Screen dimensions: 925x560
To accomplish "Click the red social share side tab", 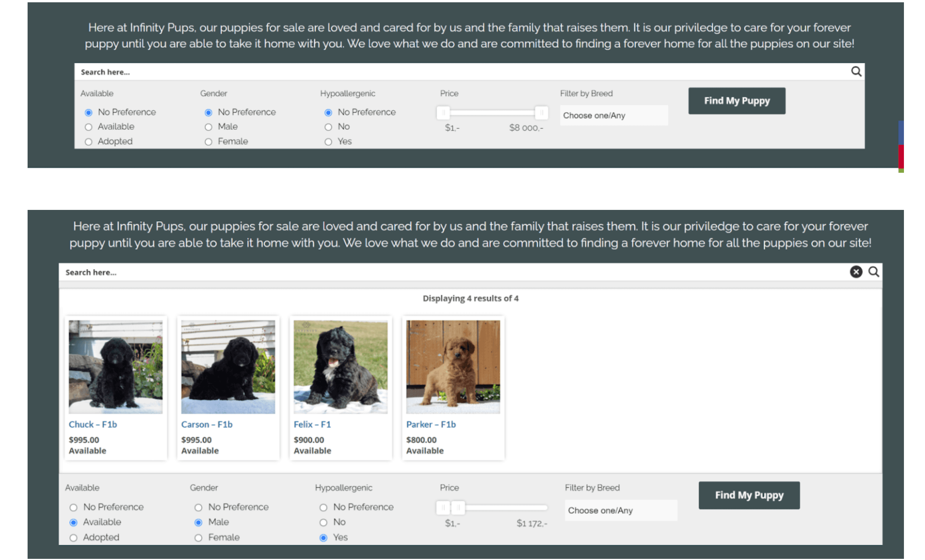I will (901, 156).
